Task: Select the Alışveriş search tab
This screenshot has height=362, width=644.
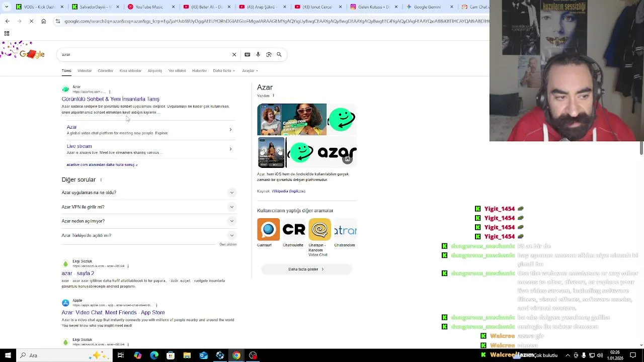Action: (155, 71)
